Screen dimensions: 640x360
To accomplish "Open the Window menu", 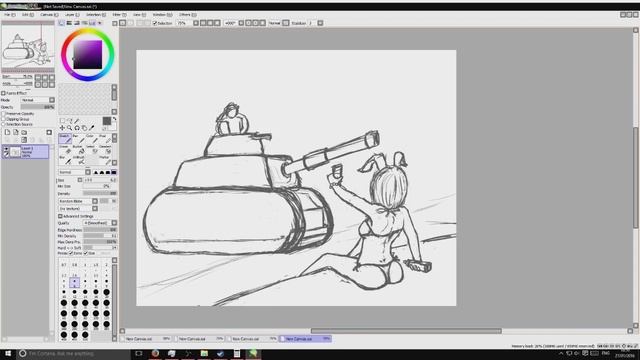I will pos(162,15).
